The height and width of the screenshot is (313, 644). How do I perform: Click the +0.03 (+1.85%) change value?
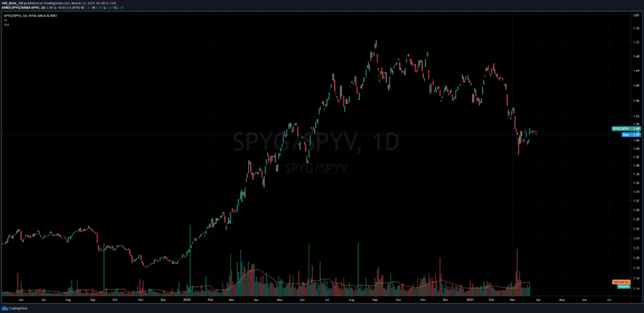[67, 7]
